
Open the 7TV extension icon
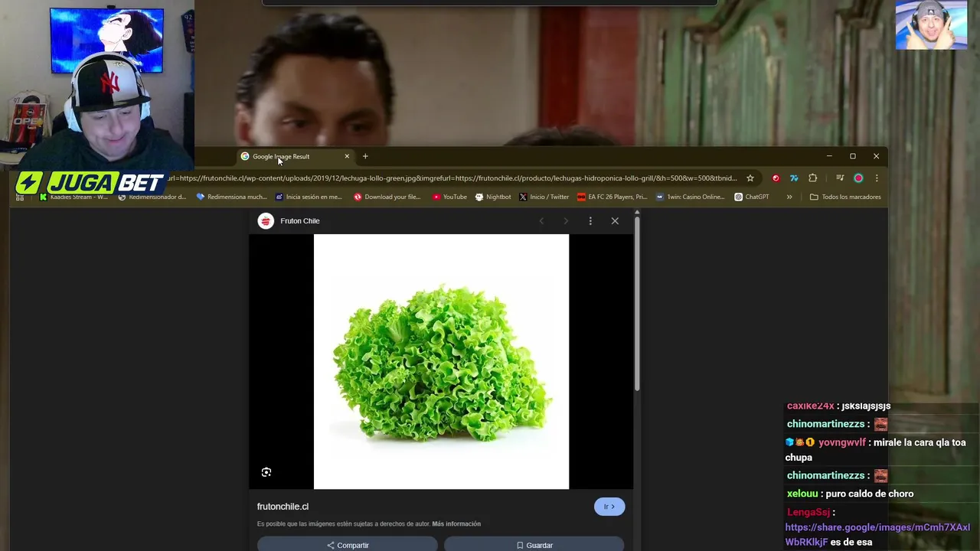coord(794,178)
